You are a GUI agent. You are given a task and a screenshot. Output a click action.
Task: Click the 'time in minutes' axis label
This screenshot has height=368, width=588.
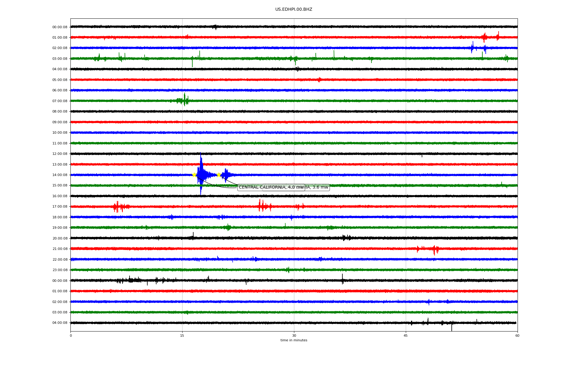(294, 340)
